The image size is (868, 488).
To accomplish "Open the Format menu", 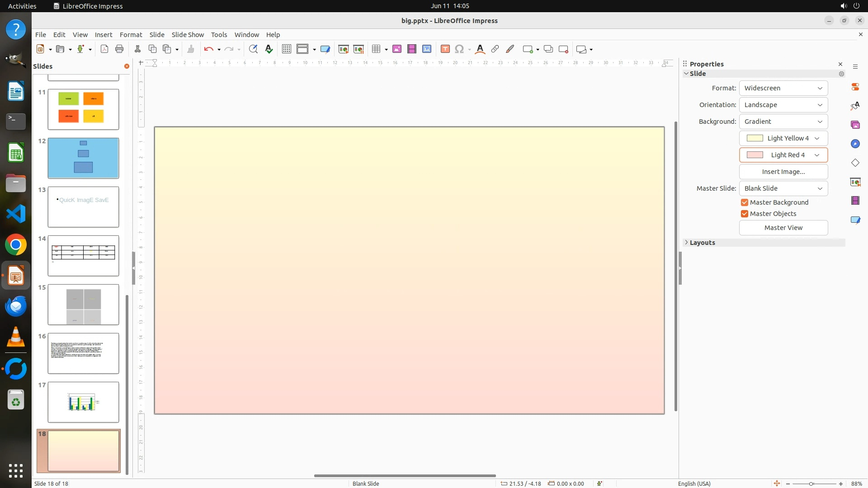I will [131, 35].
